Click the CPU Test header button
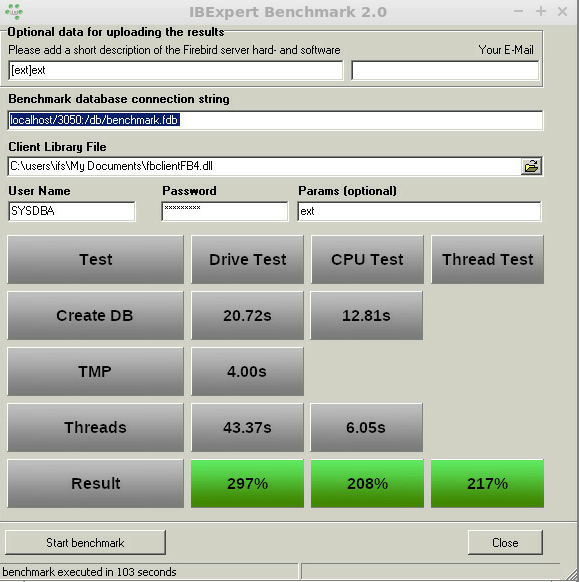The height and width of the screenshot is (582, 579). 367,259
